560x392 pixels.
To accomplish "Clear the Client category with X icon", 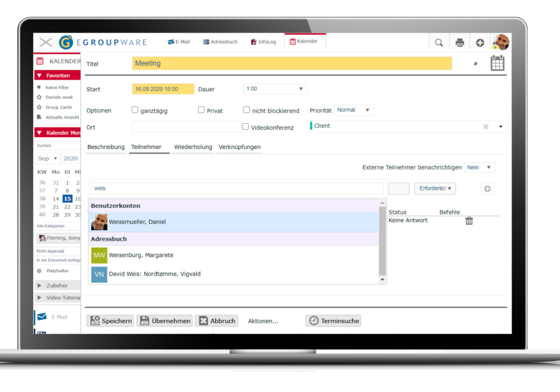I will (486, 127).
